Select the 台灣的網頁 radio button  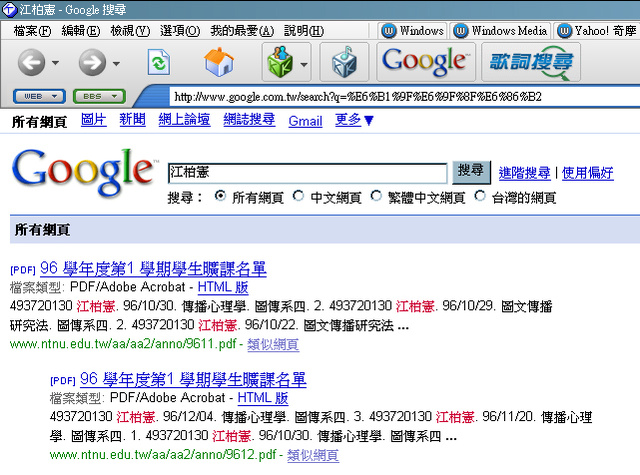click(x=480, y=196)
